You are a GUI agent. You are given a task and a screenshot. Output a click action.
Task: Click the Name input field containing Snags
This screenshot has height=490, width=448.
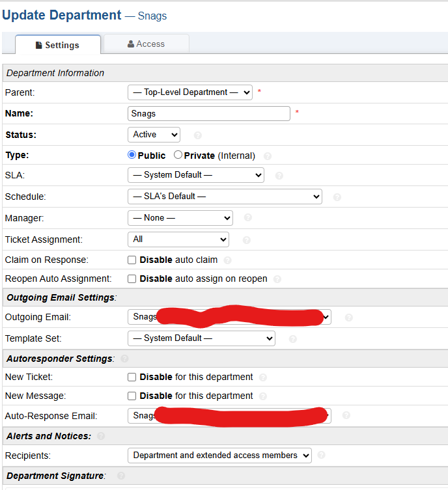click(209, 113)
